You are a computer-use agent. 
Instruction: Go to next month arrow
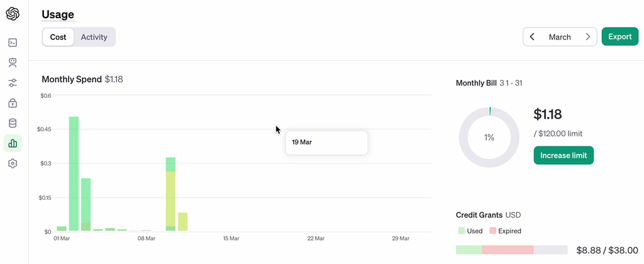pos(588,37)
